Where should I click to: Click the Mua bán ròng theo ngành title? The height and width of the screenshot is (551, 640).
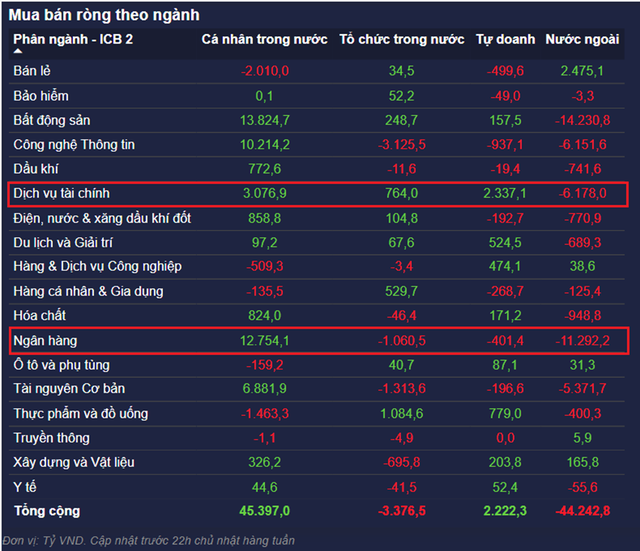[x=105, y=15]
